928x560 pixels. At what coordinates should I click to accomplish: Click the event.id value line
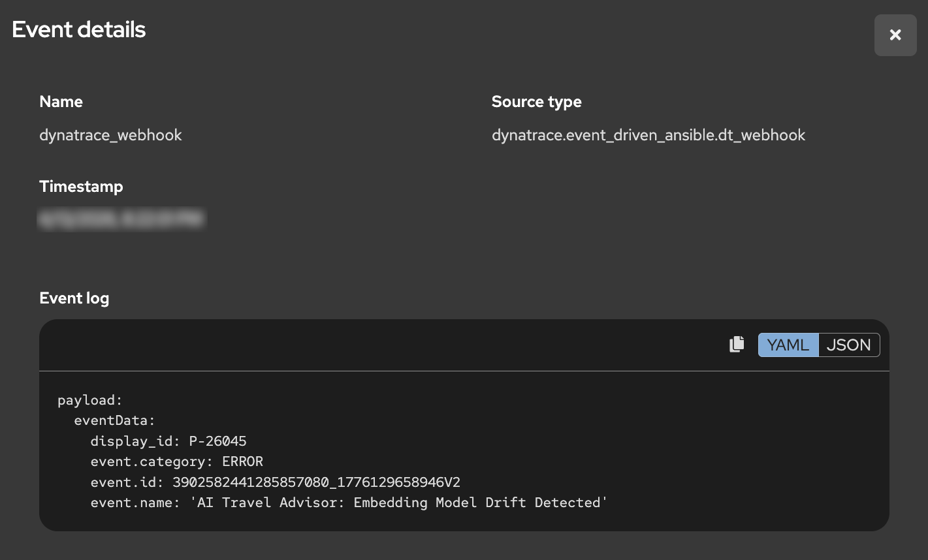pyautogui.click(x=275, y=482)
